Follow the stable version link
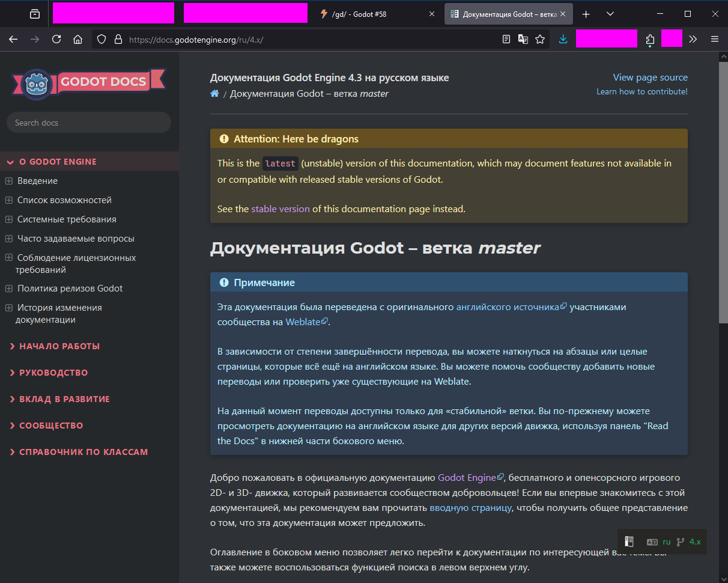 (x=280, y=209)
